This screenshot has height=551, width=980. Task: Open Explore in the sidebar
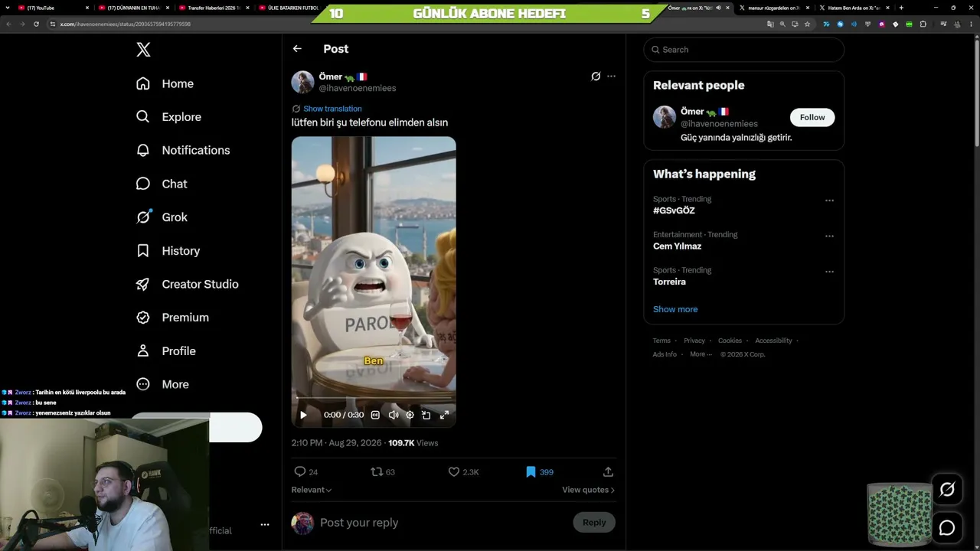click(168, 117)
